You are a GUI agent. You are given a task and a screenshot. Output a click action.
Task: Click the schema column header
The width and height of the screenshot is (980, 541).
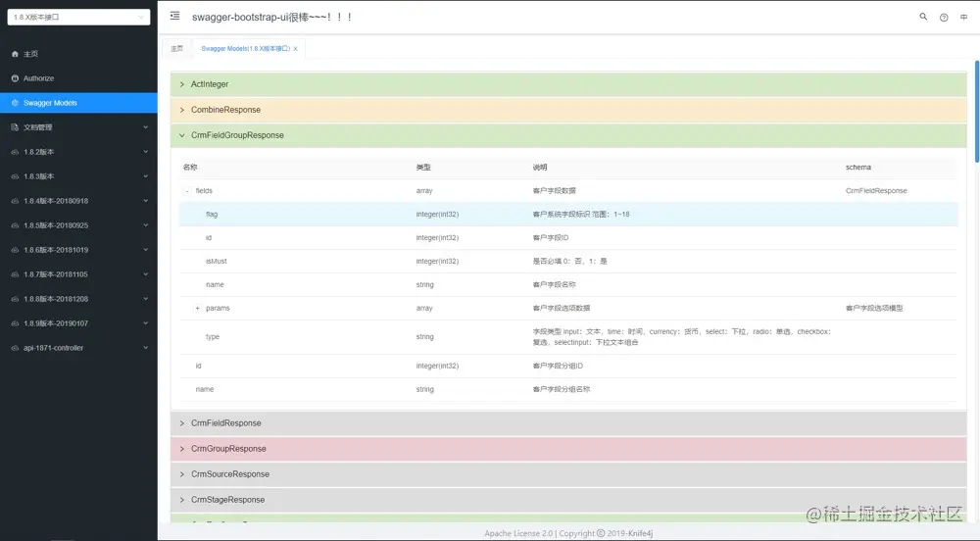(x=858, y=168)
